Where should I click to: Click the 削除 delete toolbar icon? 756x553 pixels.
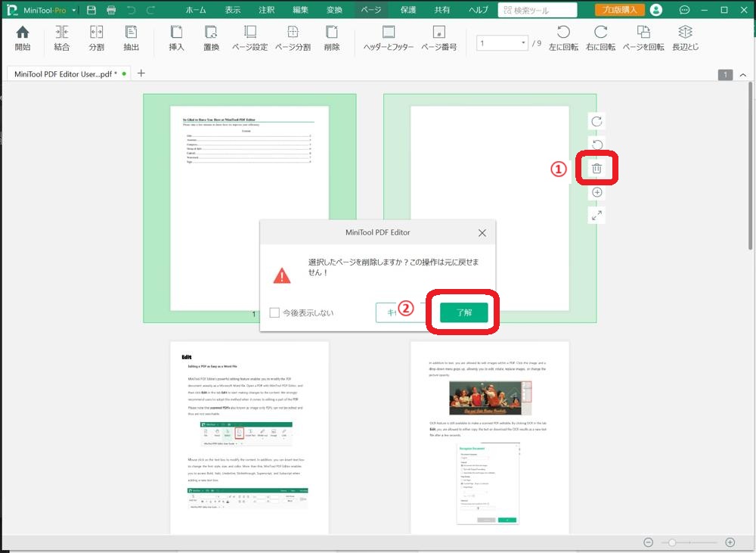tap(332, 38)
